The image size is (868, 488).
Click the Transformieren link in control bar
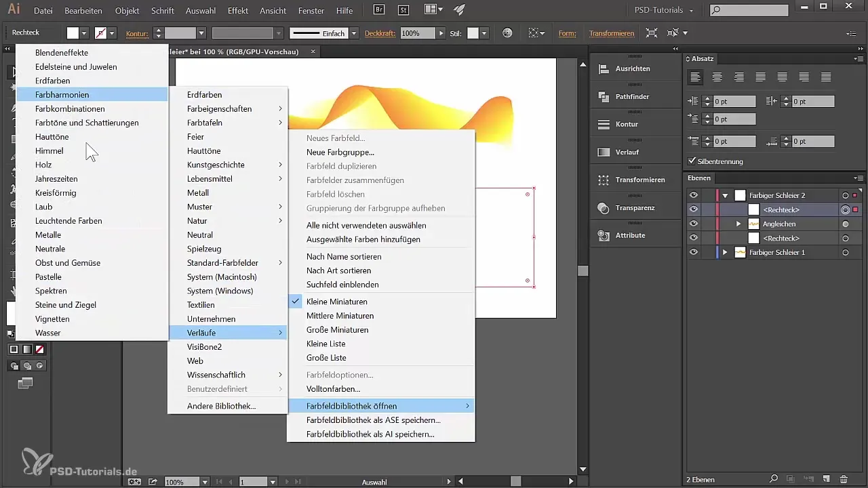click(612, 33)
